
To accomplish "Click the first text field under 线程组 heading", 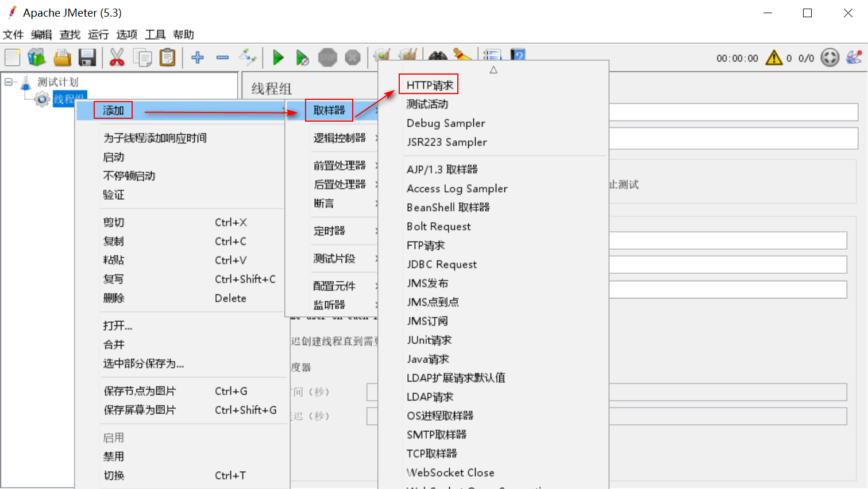I will pos(734,112).
